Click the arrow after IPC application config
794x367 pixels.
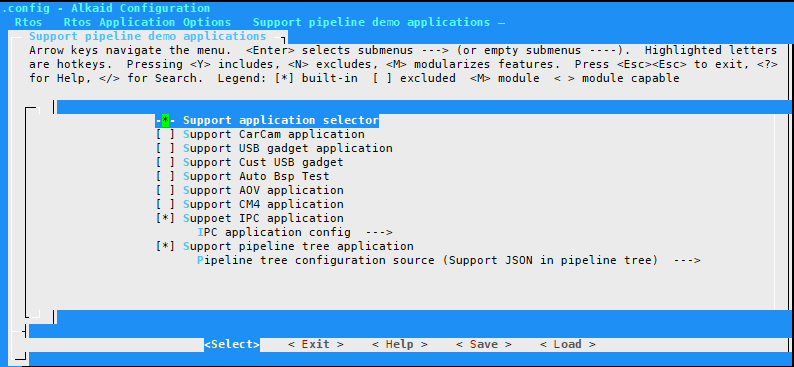(379, 232)
